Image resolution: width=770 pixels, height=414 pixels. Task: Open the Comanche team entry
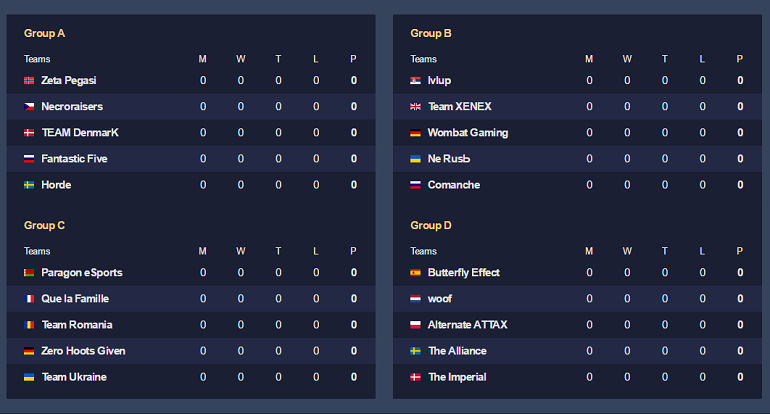[454, 185]
